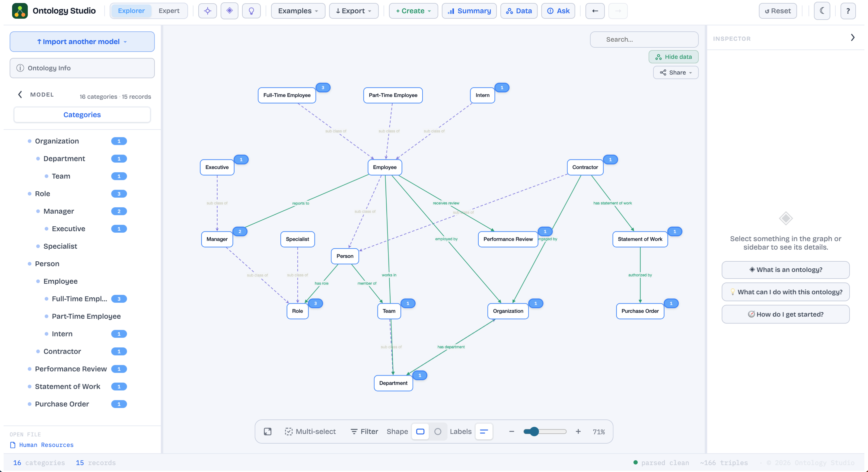Image resolution: width=868 pixels, height=472 pixels.
Task: Open the Create dropdown
Action: point(413,11)
